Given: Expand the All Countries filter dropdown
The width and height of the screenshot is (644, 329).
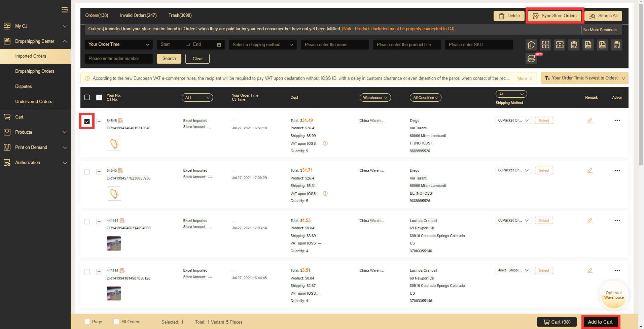Looking at the screenshot, I should [x=425, y=98].
